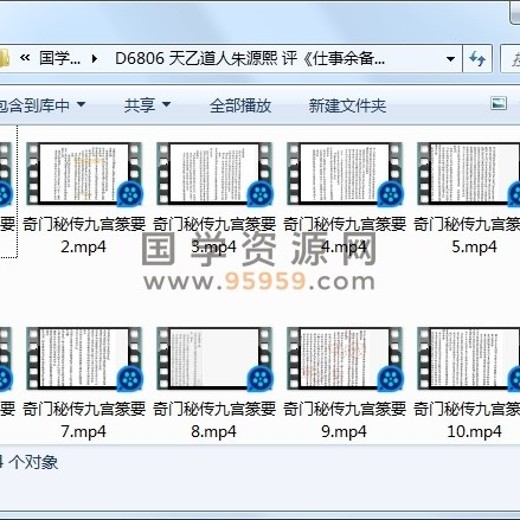Open the 包含到库中 dropdown menu
The width and height of the screenshot is (520, 520).
pos(42,105)
